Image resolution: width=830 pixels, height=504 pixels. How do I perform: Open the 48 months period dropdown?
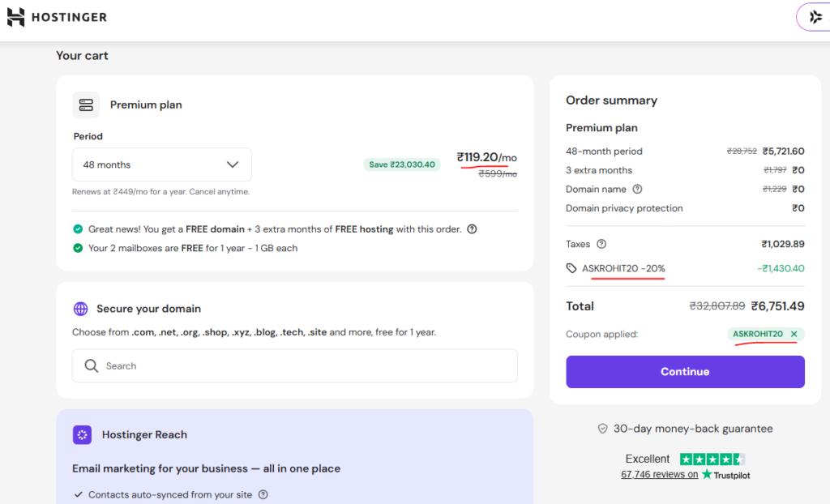(x=162, y=164)
